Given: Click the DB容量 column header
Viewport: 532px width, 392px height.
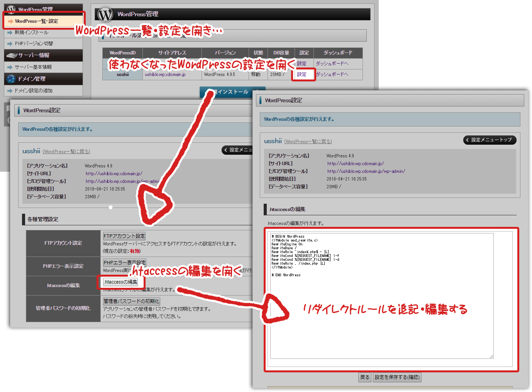Looking at the screenshot, I should tap(281, 53).
